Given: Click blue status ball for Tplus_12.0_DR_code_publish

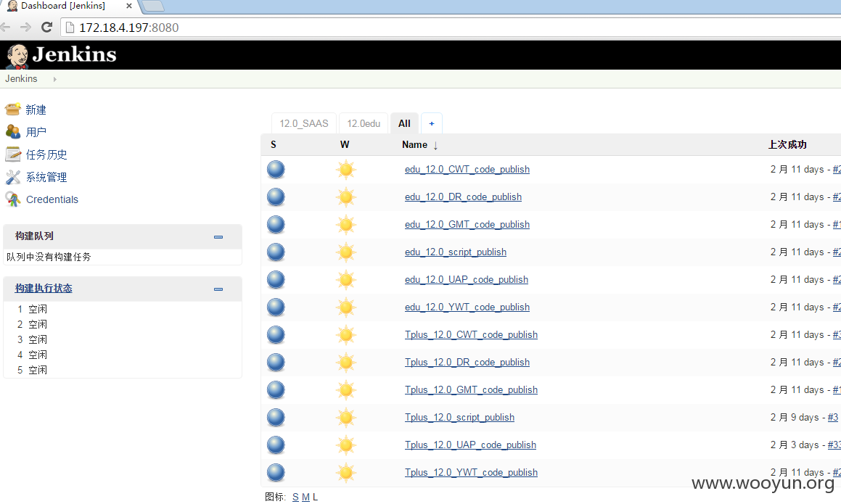Looking at the screenshot, I should pyautogui.click(x=276, y=363).
